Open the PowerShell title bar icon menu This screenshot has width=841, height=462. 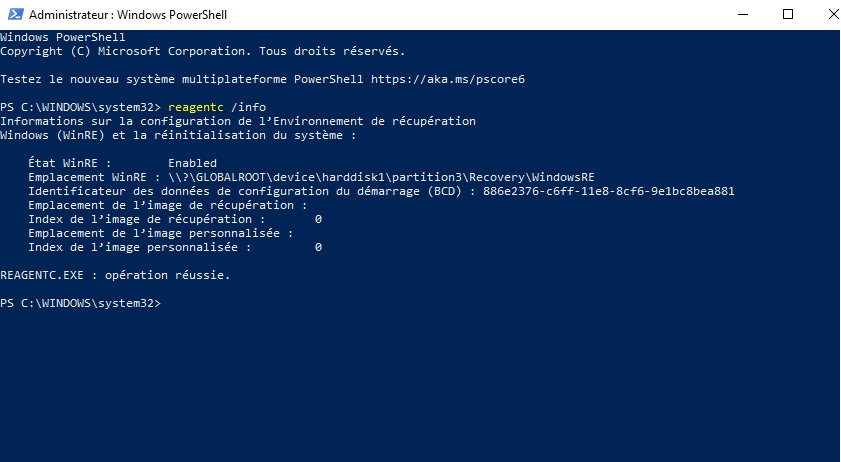[13, 16]
